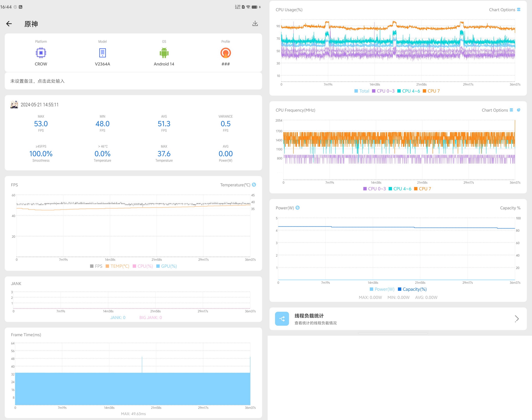Toggle the Power(W) chart switch icon
This screenshot has height=420, width=532.
[x=297, y=208]
